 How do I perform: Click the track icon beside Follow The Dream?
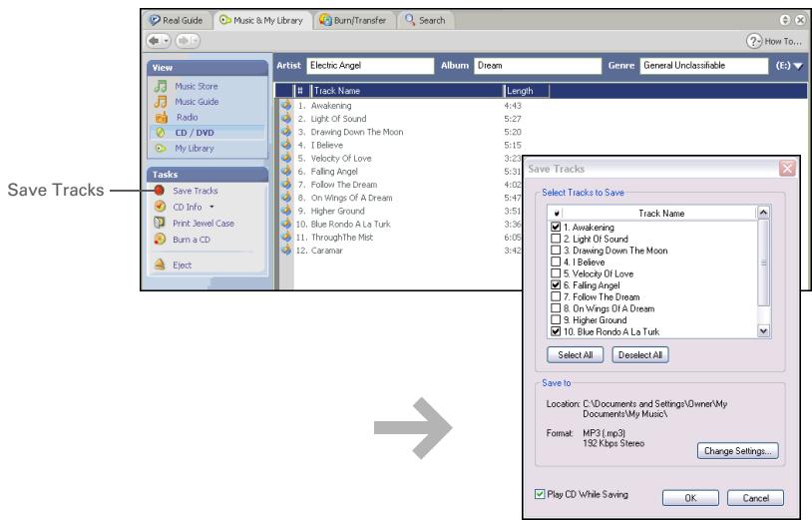(x=286, y=185)
